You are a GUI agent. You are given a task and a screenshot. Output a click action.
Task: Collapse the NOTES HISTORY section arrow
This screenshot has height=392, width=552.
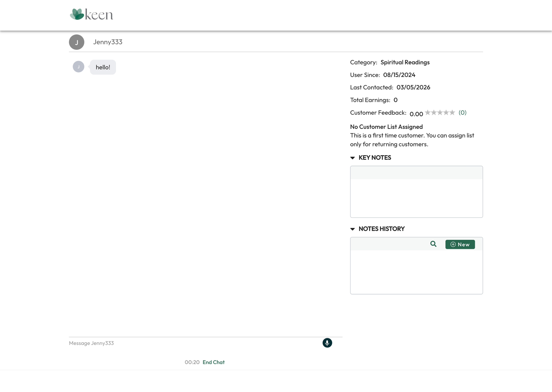click(x=353, y=229)
